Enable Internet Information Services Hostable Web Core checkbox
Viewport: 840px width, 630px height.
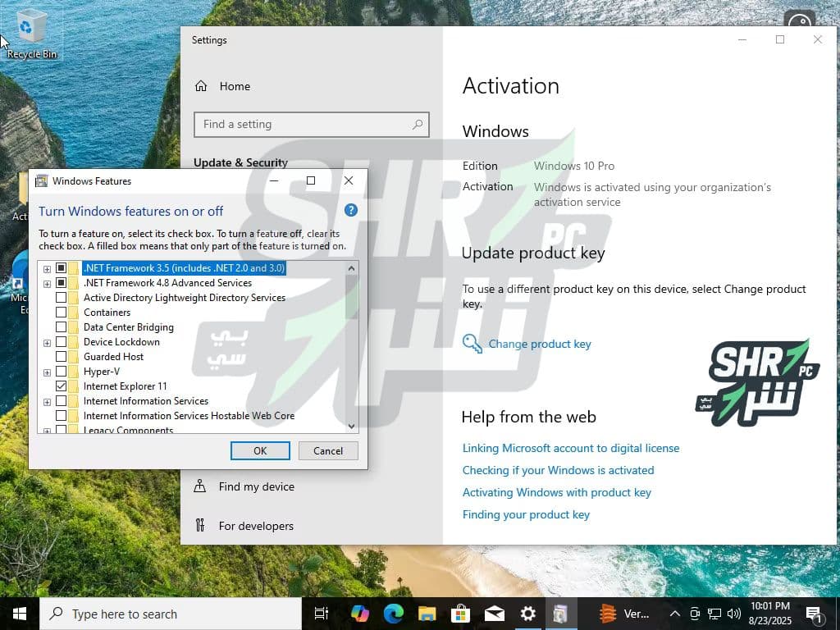click(x=61, y=415)
